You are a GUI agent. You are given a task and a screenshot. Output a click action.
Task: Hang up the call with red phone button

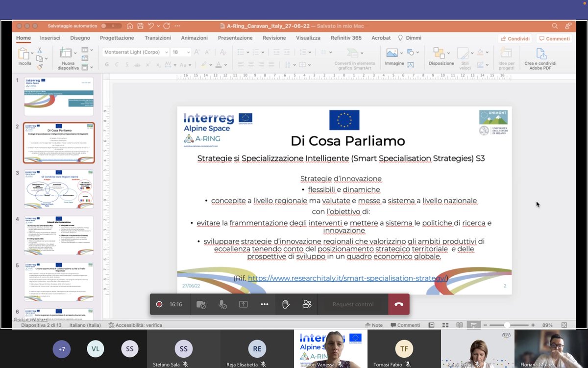(399, 304)
